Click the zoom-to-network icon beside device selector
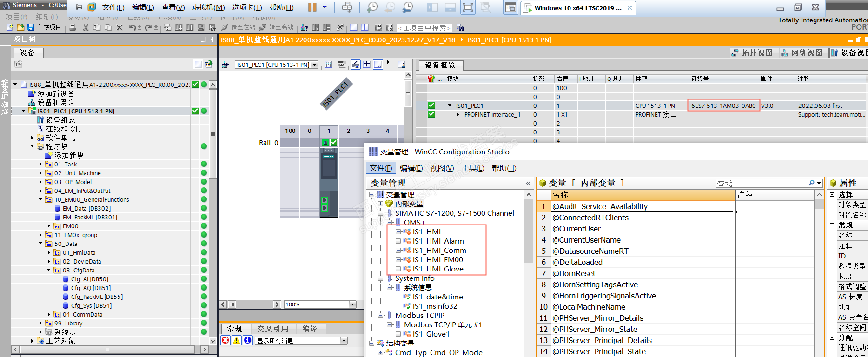This screenshot has width=868, height=357. 225,65
